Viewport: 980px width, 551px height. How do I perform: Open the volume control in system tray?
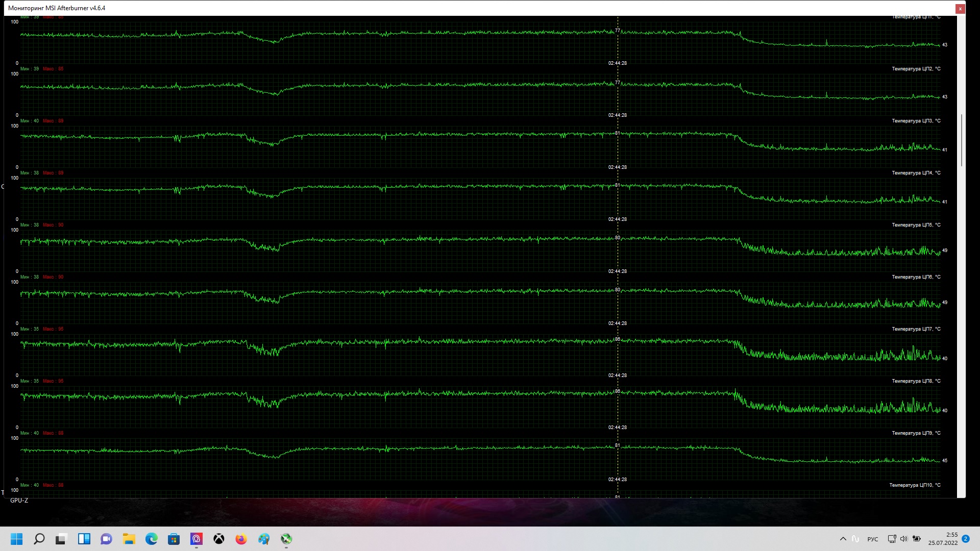[x=904, y=539]
